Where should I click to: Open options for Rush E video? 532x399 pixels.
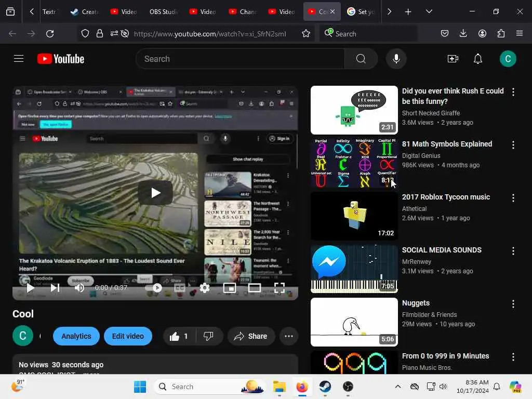[513, 92]
